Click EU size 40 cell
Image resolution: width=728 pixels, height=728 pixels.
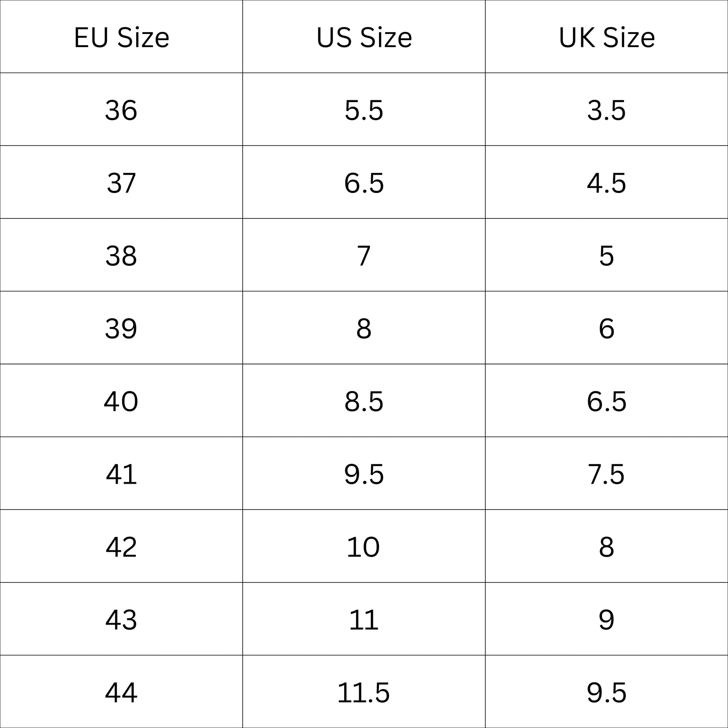[x=121, y=401]
